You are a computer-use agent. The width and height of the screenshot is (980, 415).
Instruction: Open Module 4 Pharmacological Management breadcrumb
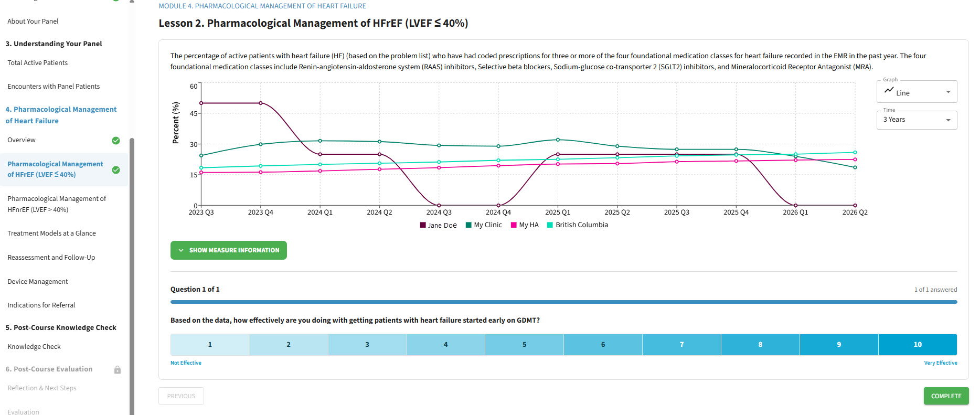click(x=262, y=6)
